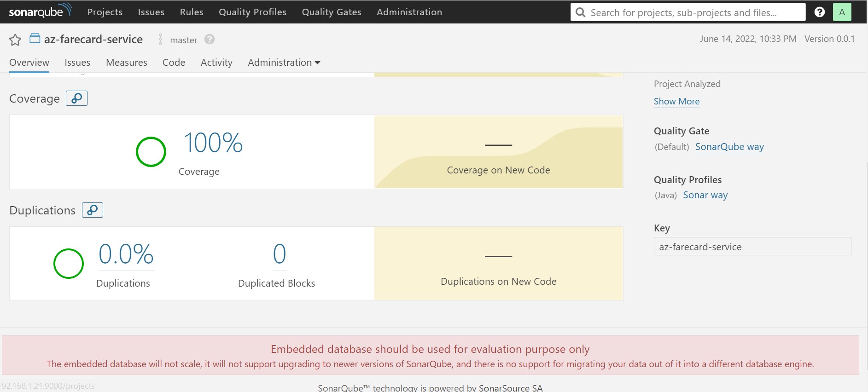Open global Administration in top navigation
This screenshot has height=392, width=868.
[x=409, y=12]
